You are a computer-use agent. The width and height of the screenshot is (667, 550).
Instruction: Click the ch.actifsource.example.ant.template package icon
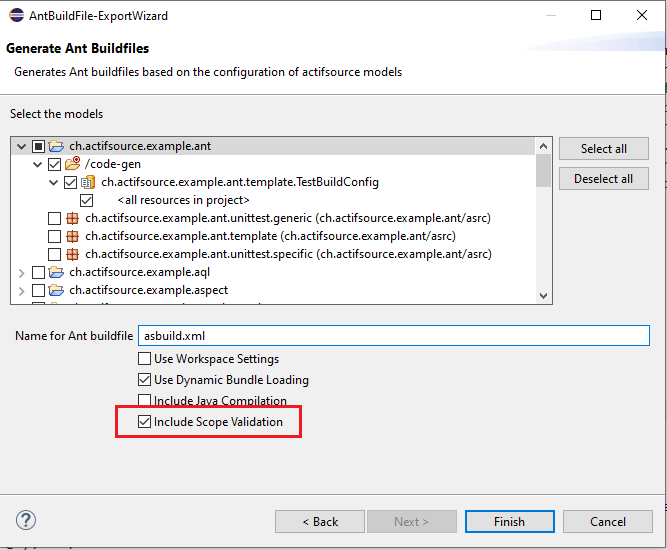(x=72, y=236)
